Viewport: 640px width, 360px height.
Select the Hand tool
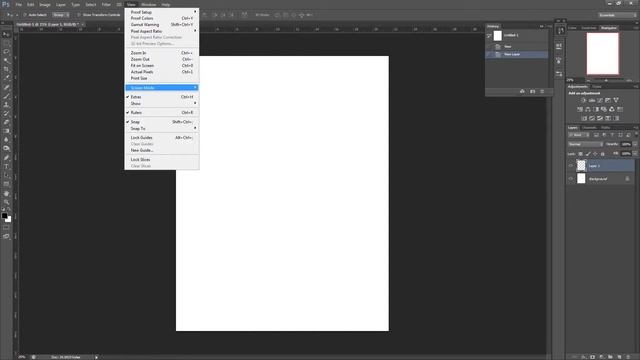(x=6, y=193)
